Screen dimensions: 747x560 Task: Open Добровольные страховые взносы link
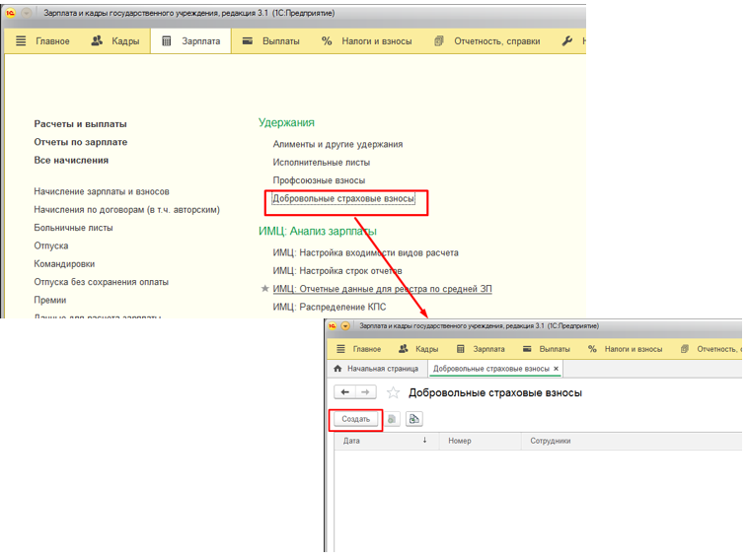343,199
